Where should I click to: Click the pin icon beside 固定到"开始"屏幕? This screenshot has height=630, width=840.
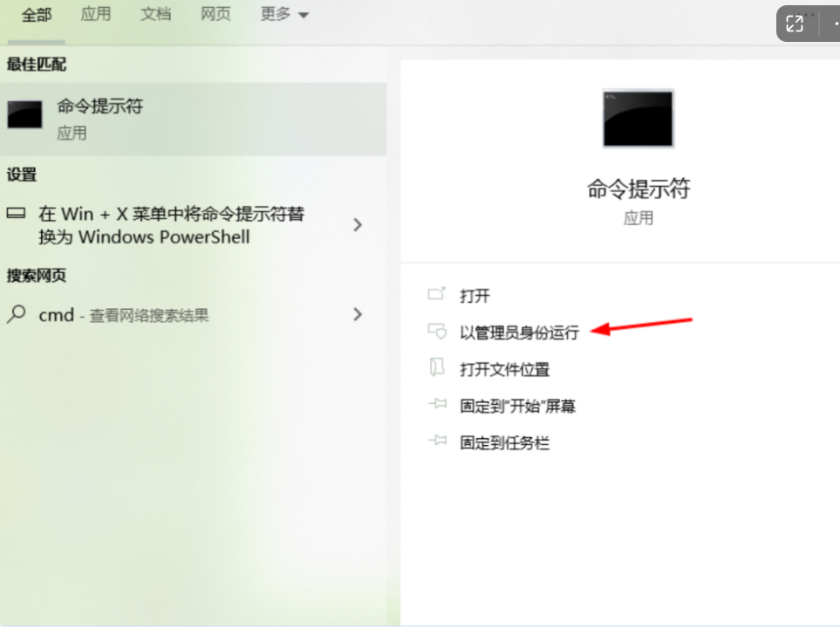437,403
